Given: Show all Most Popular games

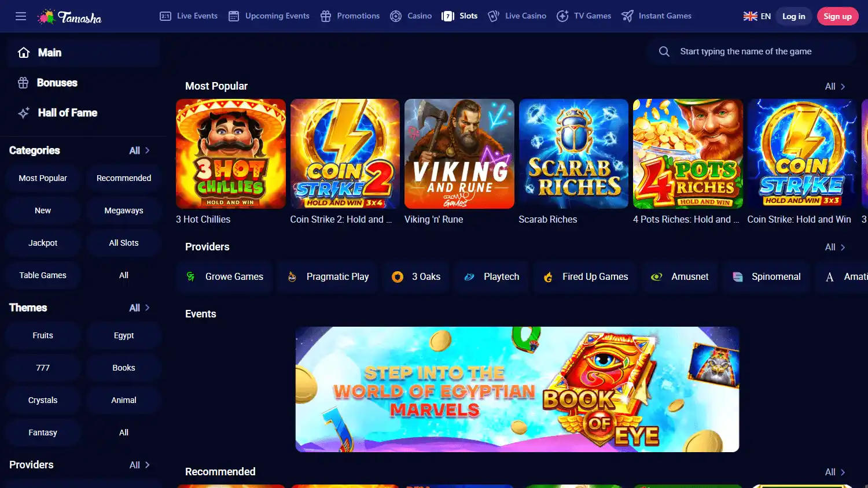Looking at the screenshot, I should (835, 86).
